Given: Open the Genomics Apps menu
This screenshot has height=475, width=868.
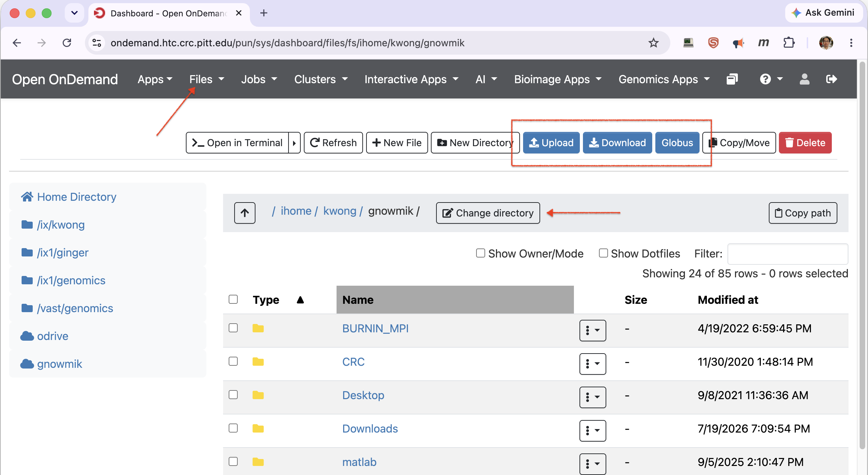Looking at the screenshot, I should point(664,79).
